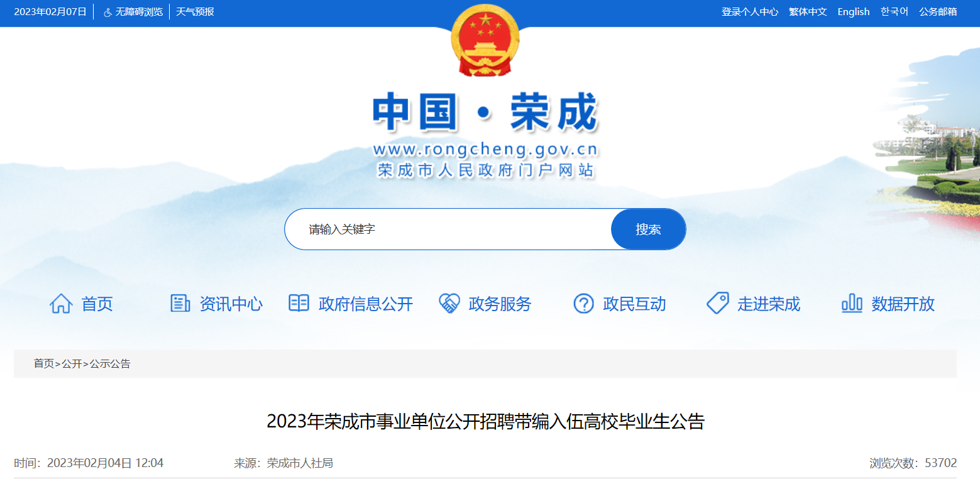Switch to 繁体中文 version

pos(808,12)
